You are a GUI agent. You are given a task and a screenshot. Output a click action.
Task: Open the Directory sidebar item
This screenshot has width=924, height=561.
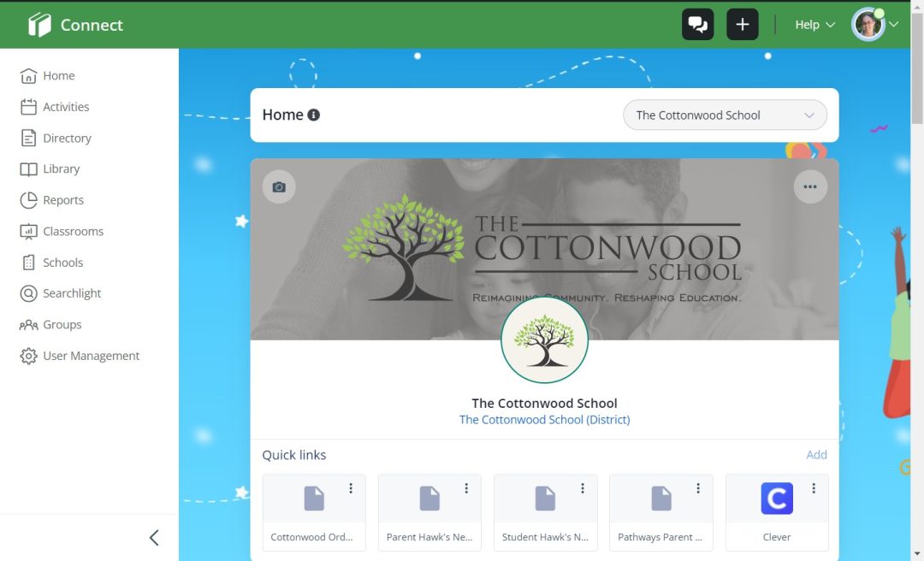click(67, 138)
